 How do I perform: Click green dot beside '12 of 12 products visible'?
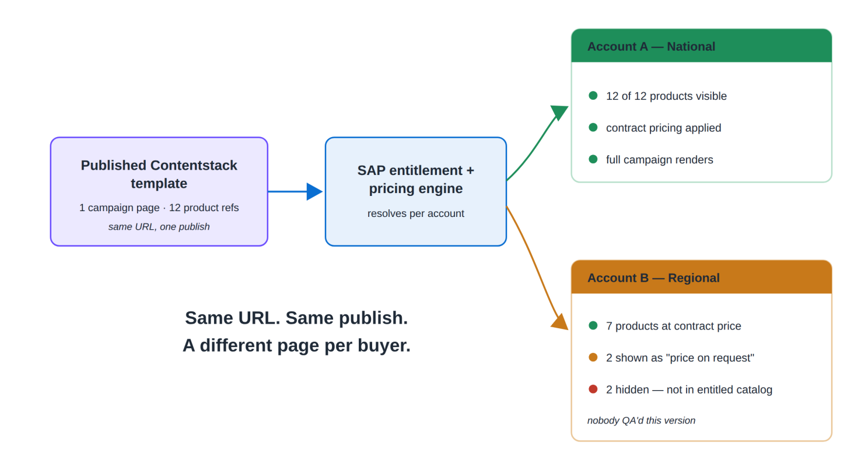pyautogui.click(x=593, y=96)
